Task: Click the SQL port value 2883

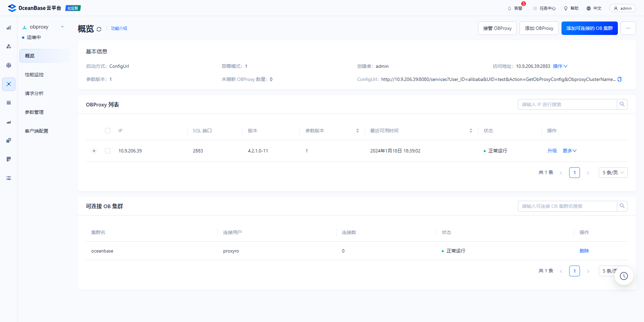Action: (x=198, y=151)
